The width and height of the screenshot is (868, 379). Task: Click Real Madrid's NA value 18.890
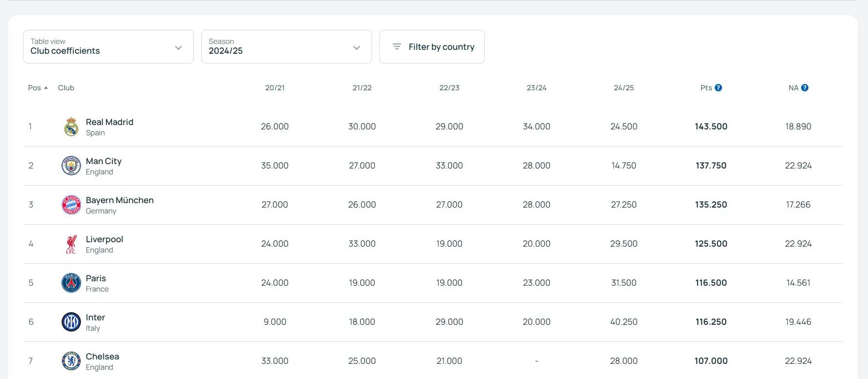click(x=798, y=126)
